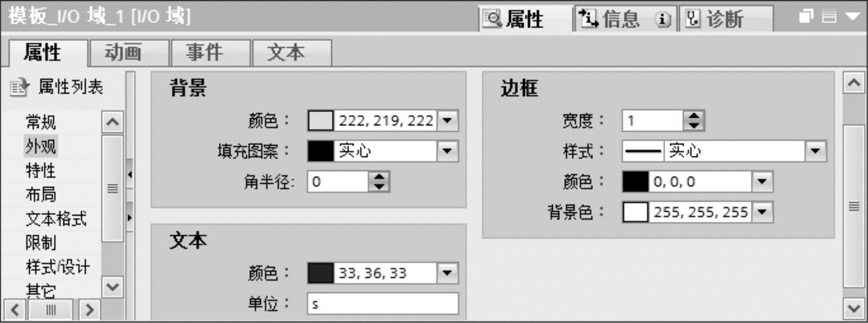
Task: Click the information icon beside 信息
Action: click(x=663, y=20)
